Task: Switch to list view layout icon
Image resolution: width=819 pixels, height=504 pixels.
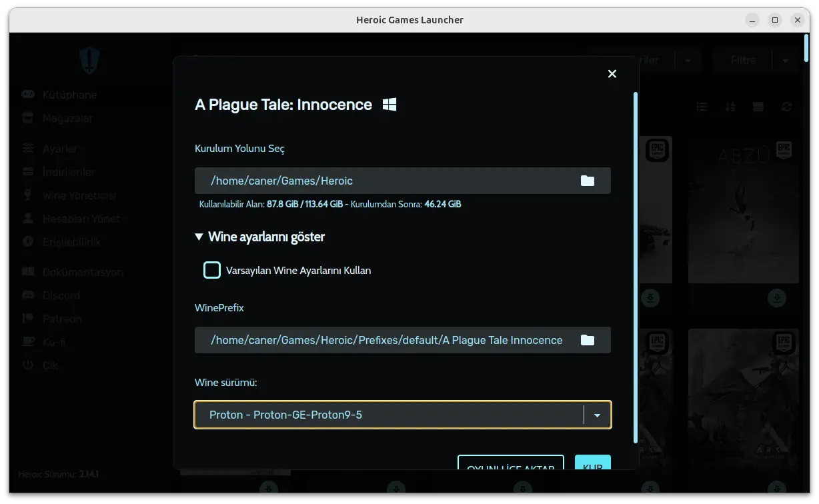Action: click(702, 107)
